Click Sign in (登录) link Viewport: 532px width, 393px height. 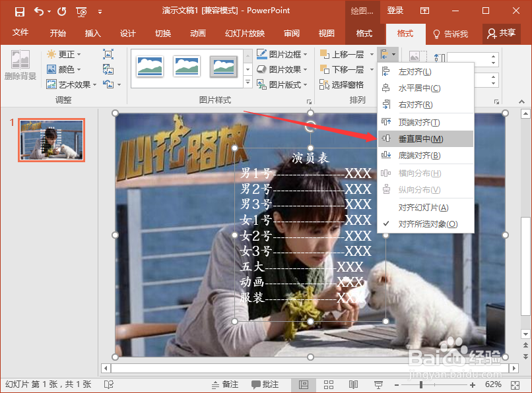coord(395,11)
